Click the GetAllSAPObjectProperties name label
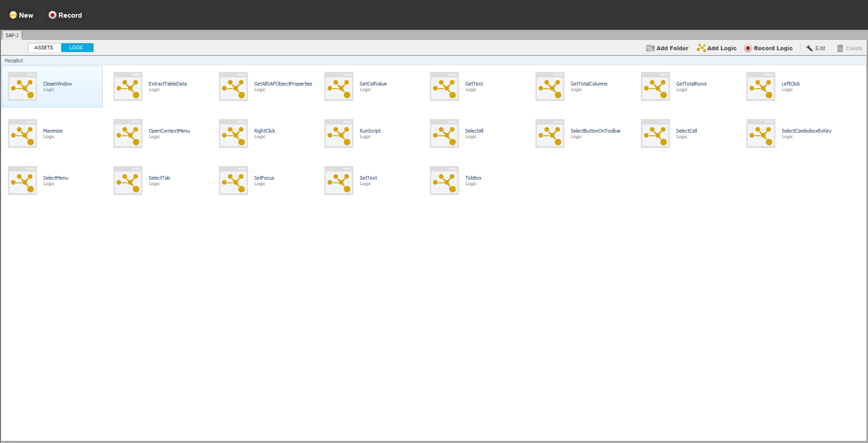The image size is (868, 443). 283,84
